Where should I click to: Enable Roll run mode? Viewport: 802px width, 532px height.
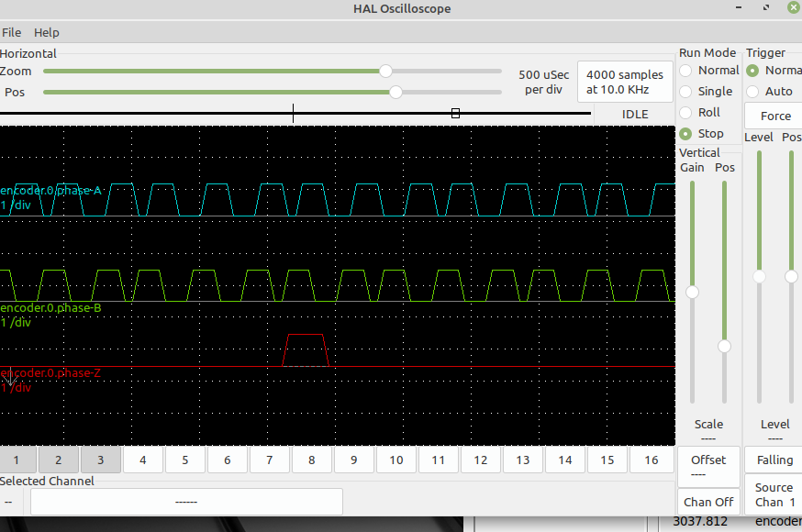[685, 113]
